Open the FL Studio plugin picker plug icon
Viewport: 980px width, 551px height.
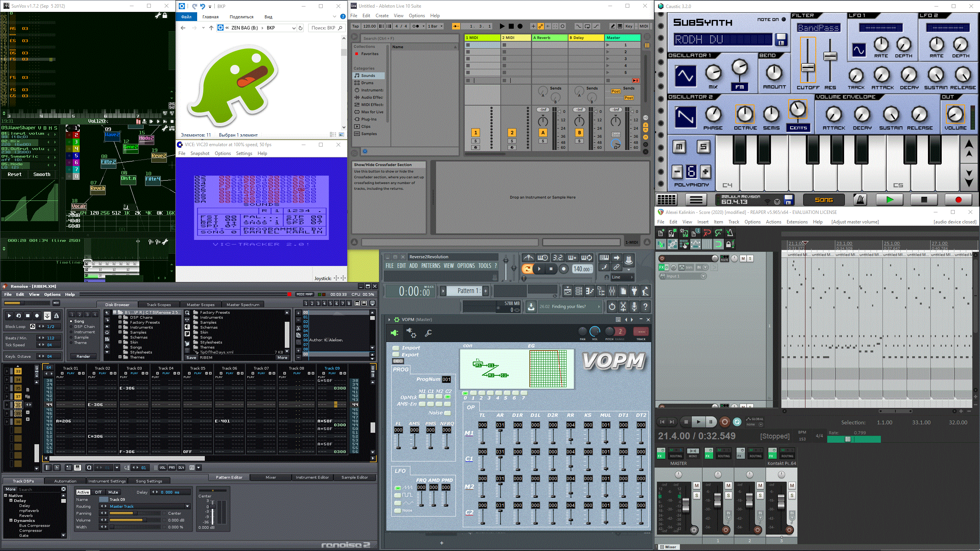coord(634,291)
